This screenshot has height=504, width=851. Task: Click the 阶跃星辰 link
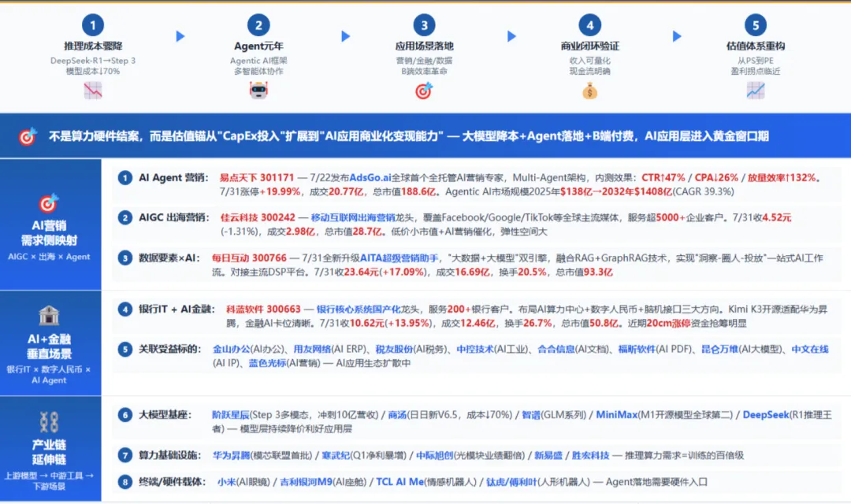[x=230, y=414]
